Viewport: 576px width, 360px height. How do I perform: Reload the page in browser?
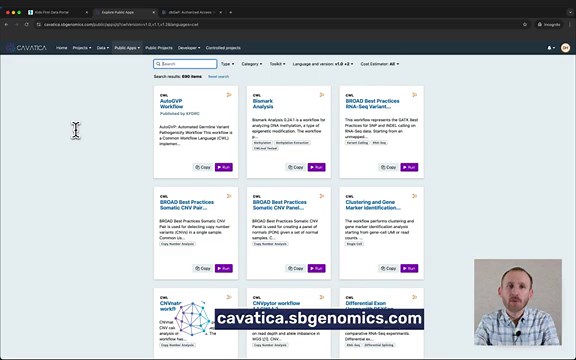coord(26,25)
